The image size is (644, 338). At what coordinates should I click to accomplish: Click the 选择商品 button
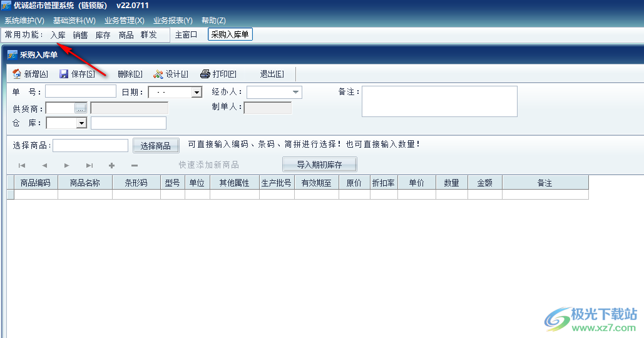[156, 146]
